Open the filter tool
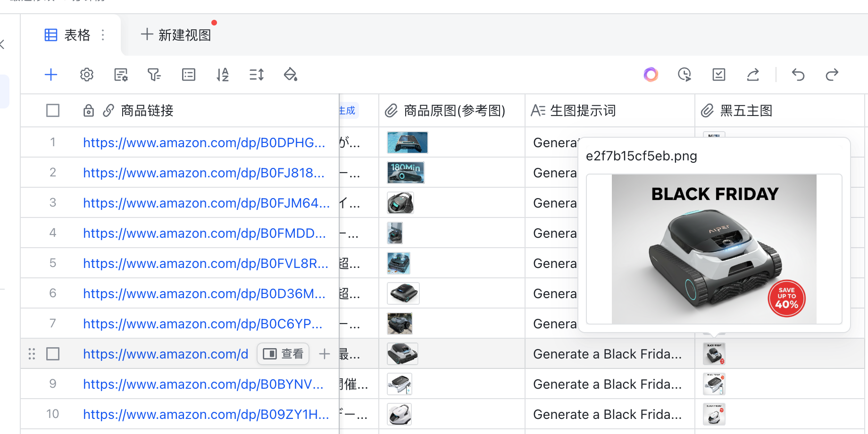 click(154, 75)
